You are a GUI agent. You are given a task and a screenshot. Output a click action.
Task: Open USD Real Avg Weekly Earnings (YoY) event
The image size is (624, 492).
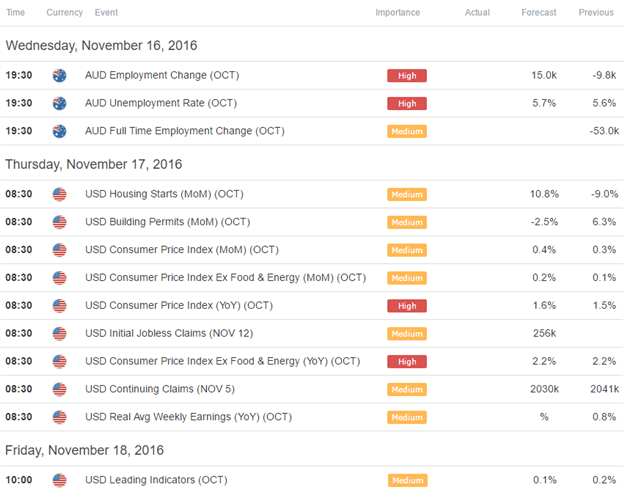coord(189,417)
